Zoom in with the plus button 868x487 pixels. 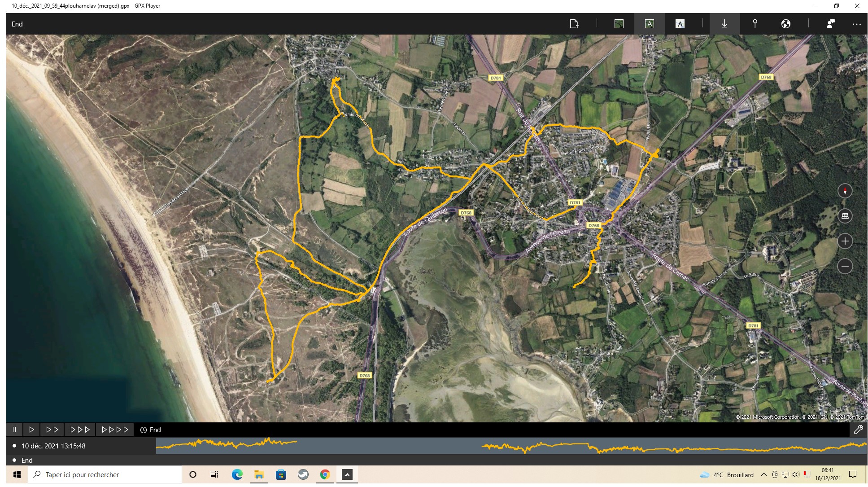pyautogui.click(x=845, y=241)
